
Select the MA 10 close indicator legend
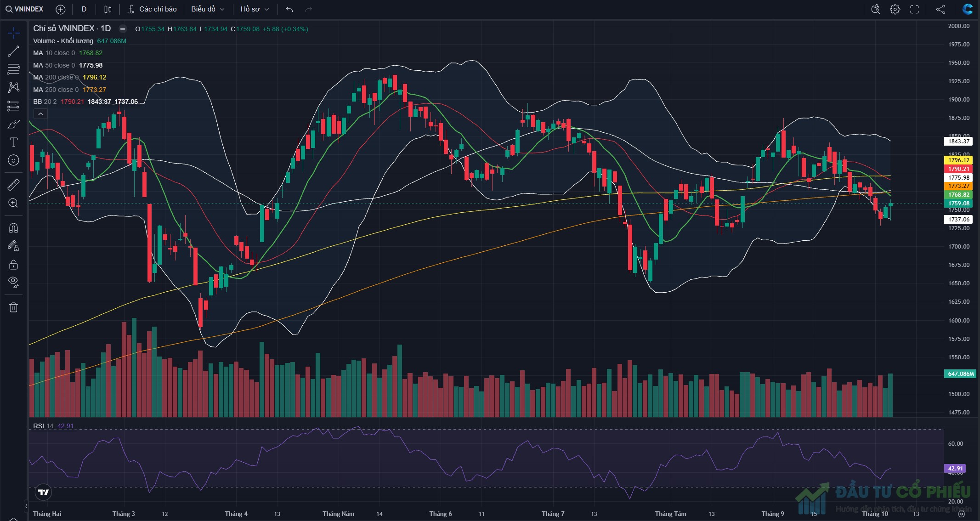(x=68, y=53)
